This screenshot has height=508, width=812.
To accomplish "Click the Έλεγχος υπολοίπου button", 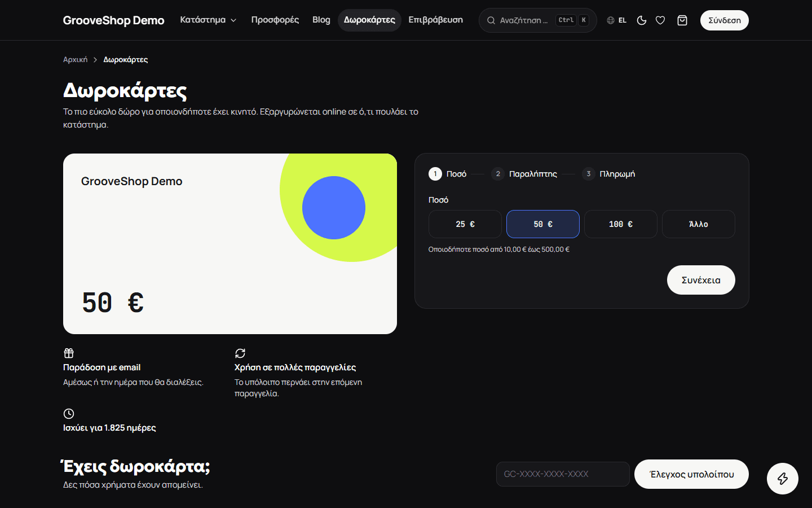I will tap(692, 474).
